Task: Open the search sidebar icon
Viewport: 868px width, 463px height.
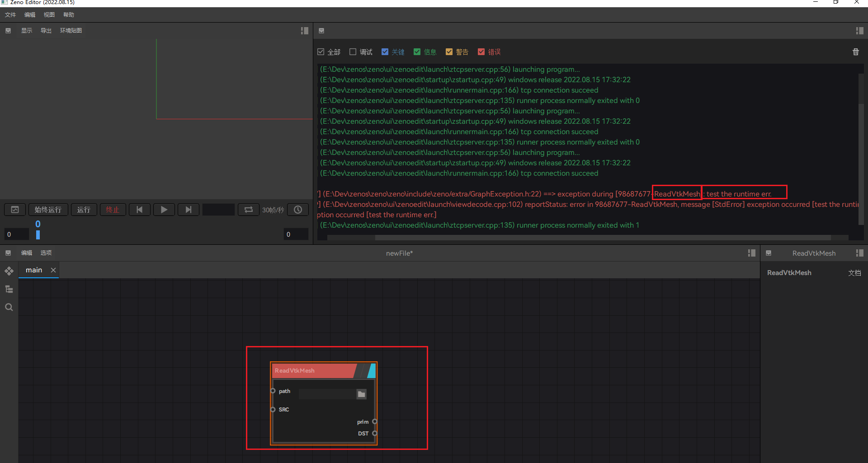Action: (x=9, y=307)
